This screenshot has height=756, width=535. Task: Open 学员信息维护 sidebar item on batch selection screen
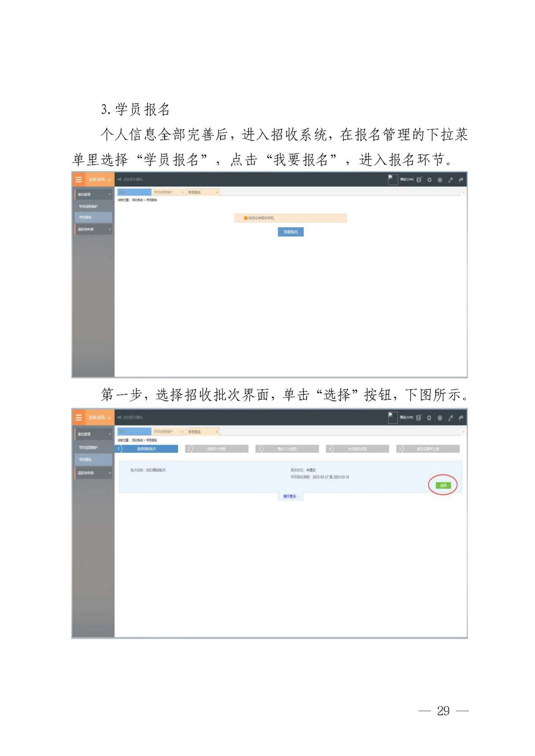coord(88,447)
